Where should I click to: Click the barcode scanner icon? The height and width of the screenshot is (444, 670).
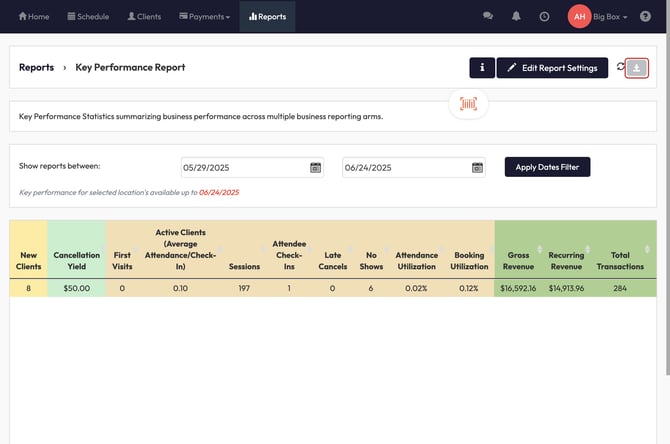coord(468,103)
